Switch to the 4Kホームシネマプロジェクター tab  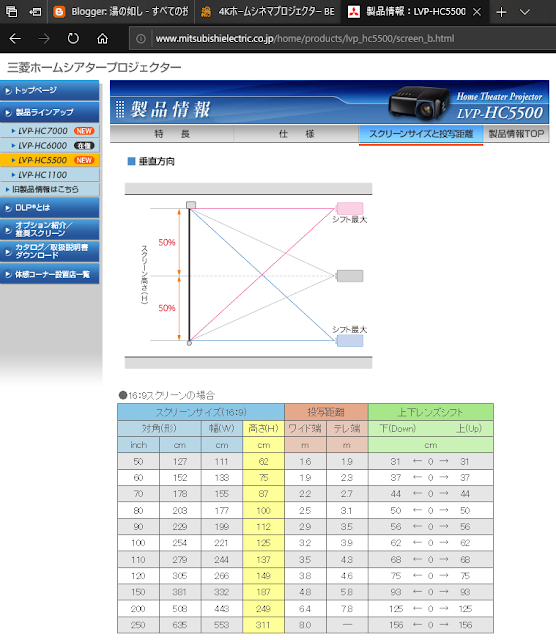pyautogui.click(x=268, y=12)
